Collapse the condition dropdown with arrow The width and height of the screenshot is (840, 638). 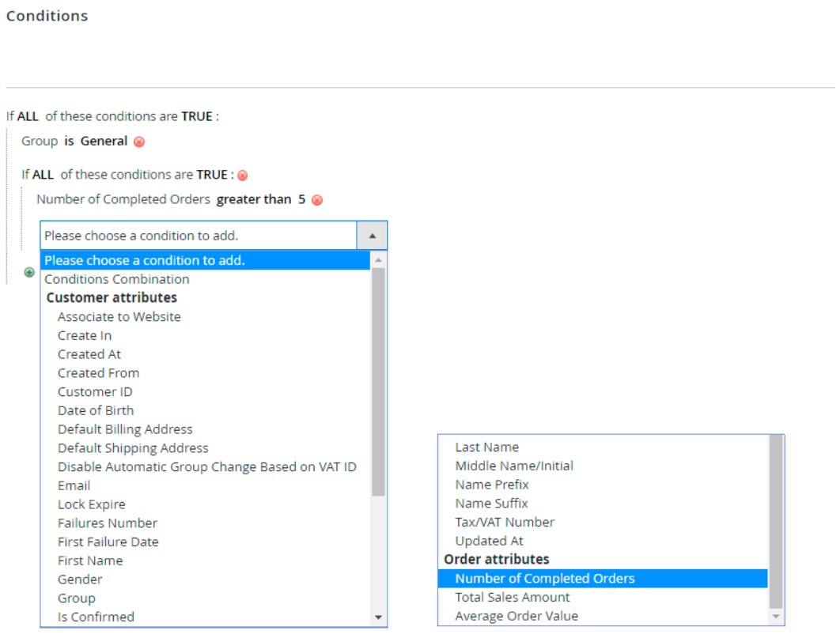click(x=372, y=236)
